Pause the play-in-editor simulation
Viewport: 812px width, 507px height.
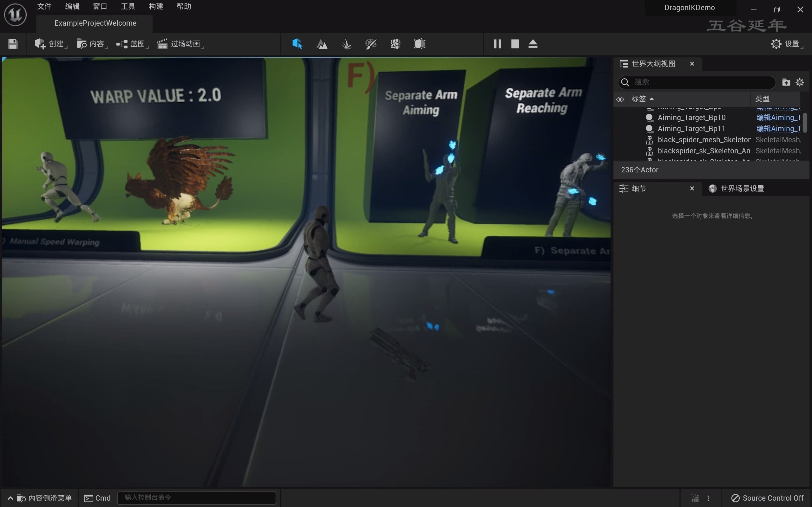[497, 44]
